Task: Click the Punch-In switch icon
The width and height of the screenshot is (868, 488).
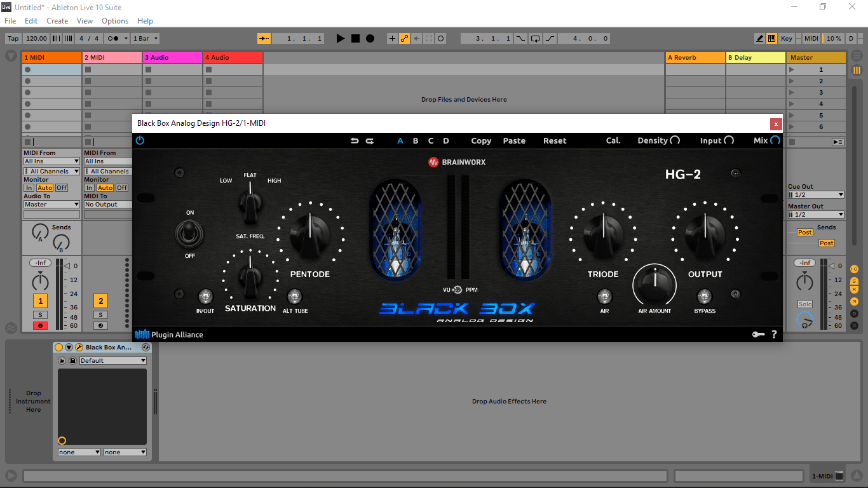Action: pos(521,39)
